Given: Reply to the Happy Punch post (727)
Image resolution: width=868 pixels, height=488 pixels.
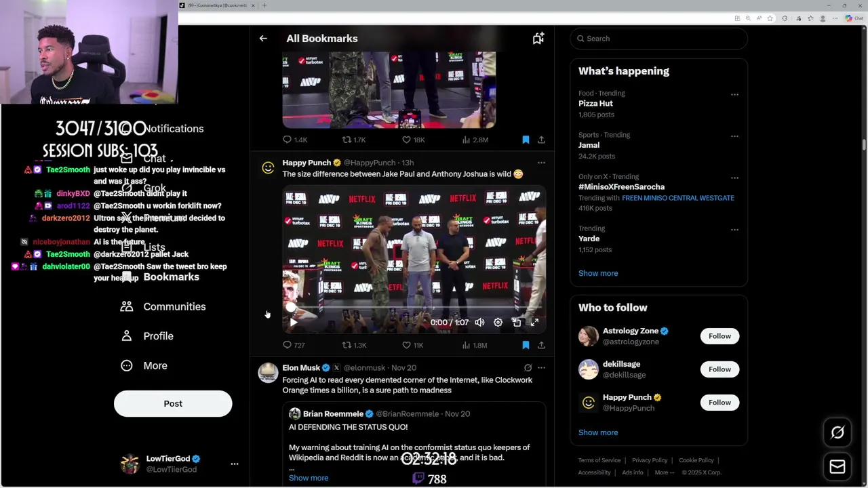Looking at the screenshot, I should (x=294, y=345).
